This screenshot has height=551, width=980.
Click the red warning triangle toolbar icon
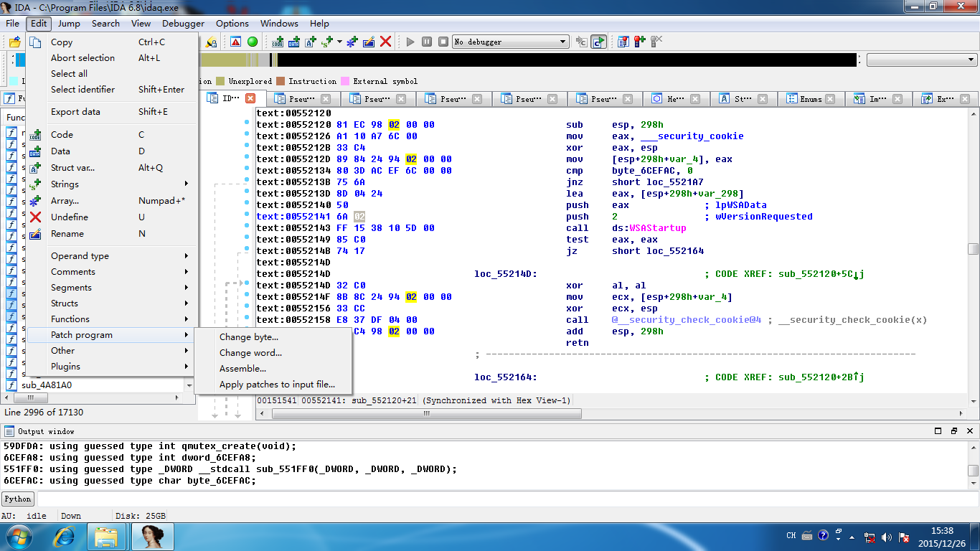click(236, 42)
